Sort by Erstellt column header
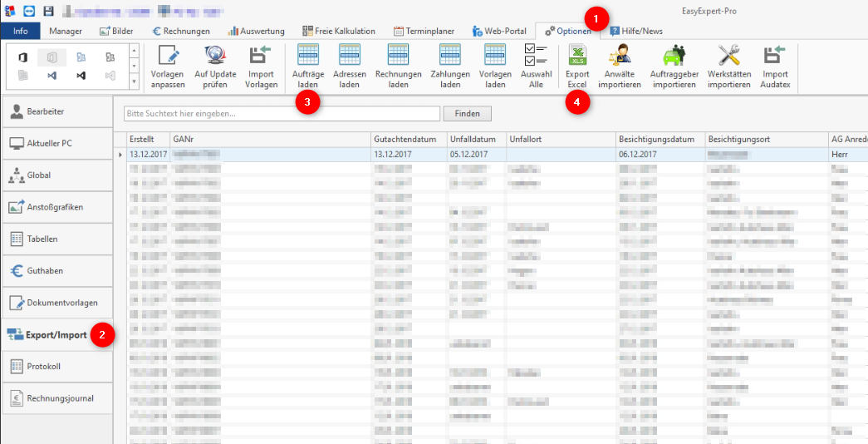Image resolution: width=868 pixels, height=444 pixels. point(149,139)
